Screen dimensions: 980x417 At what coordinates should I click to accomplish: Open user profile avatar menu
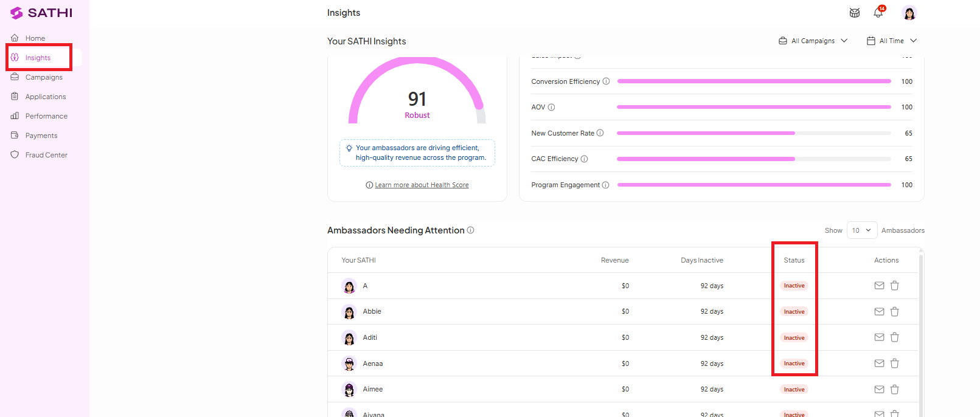pos(909,13)
